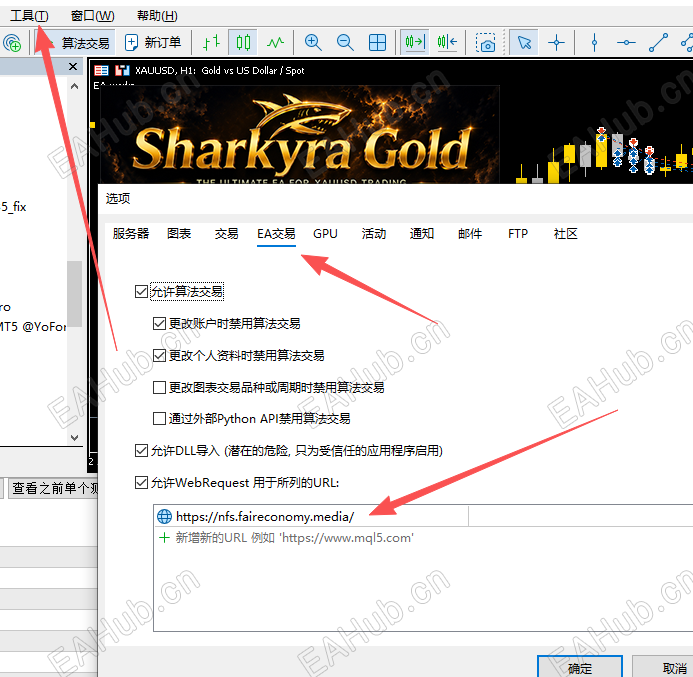Select the https://nfs.faireconomy.media/ URL entry
Screen dimensions: 693x677
tap(265, 516)
